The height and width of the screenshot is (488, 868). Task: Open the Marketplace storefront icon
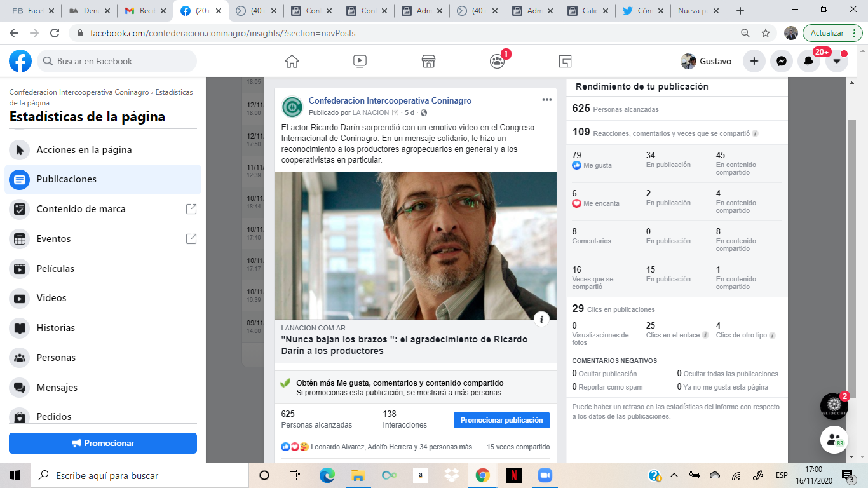(428, 61)
